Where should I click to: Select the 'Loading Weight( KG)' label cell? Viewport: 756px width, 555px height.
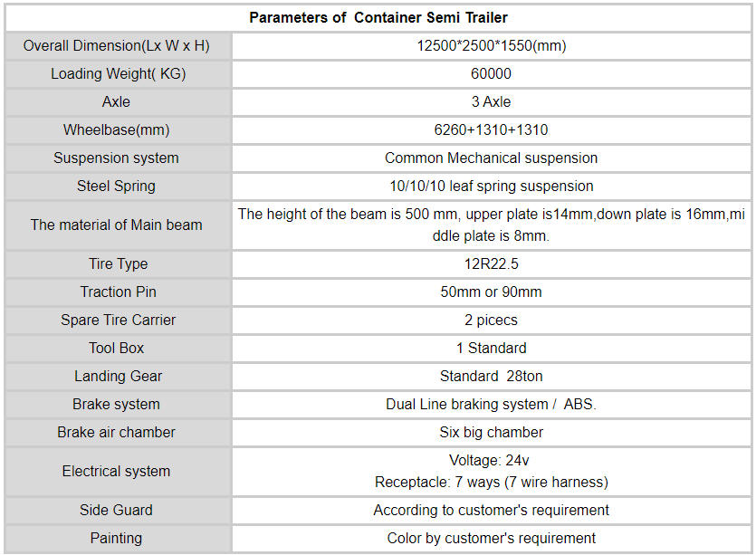click(117, 73)
